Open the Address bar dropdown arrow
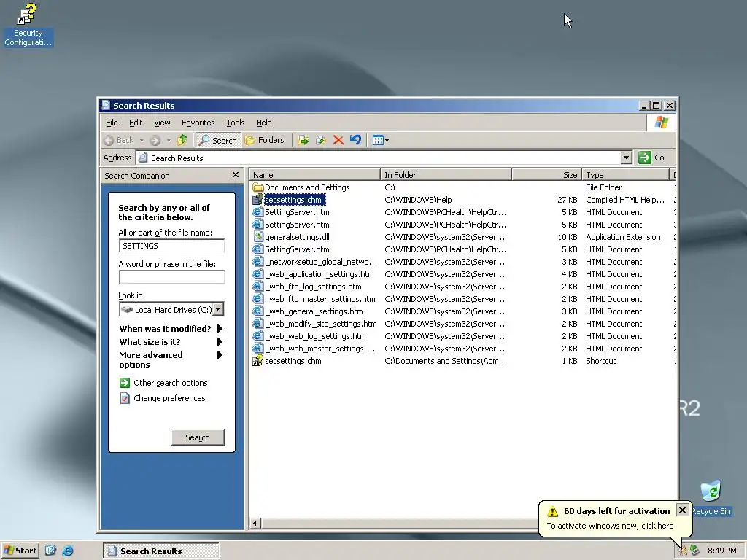 [x=626, y=157]
